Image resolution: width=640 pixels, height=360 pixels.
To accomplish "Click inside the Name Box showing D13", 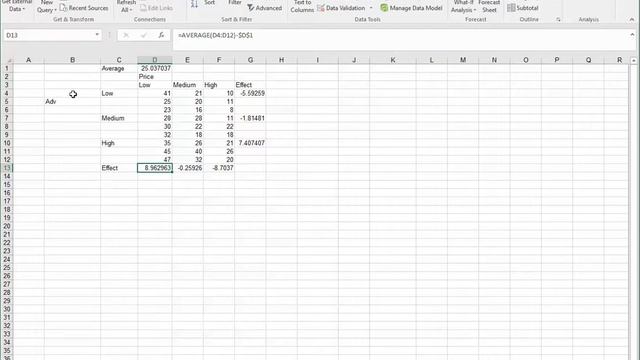I will coord(48,36).
